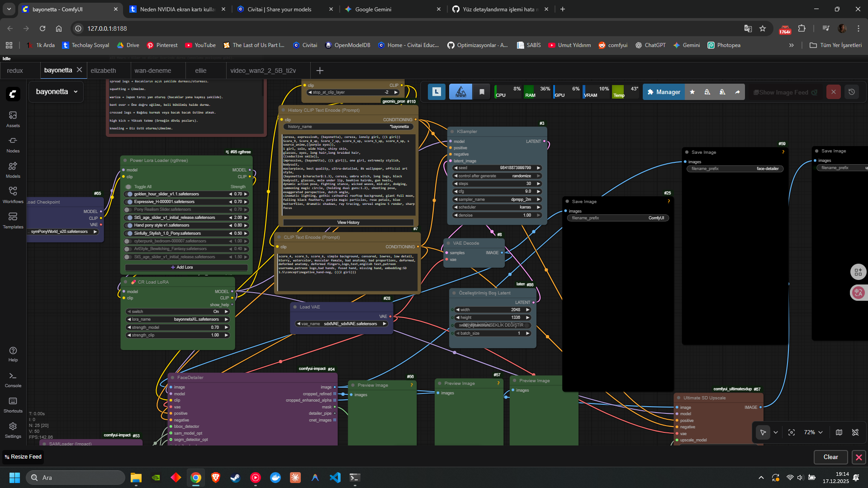The width and height of the screenshot is (868, 488).
Task: Switch the Toggle All loras control
Action: point(128,187)
